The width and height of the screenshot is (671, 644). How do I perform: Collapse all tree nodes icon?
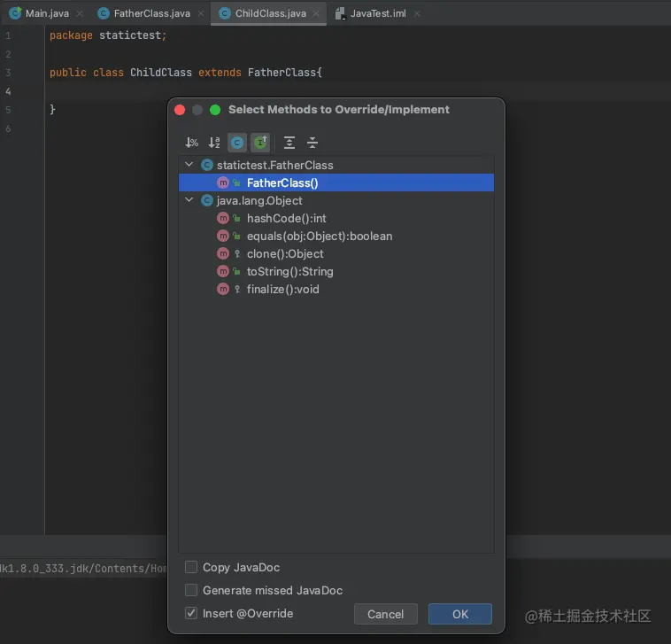click(x=312, y=142)
